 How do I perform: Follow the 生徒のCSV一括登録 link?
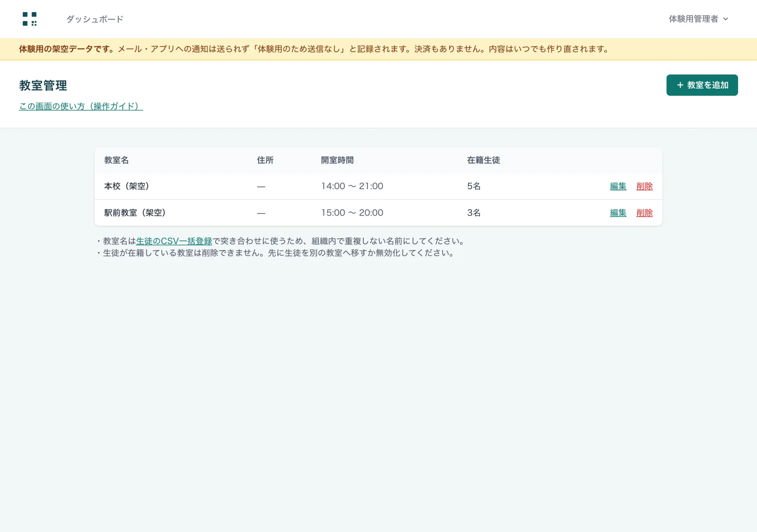[174, 241]
